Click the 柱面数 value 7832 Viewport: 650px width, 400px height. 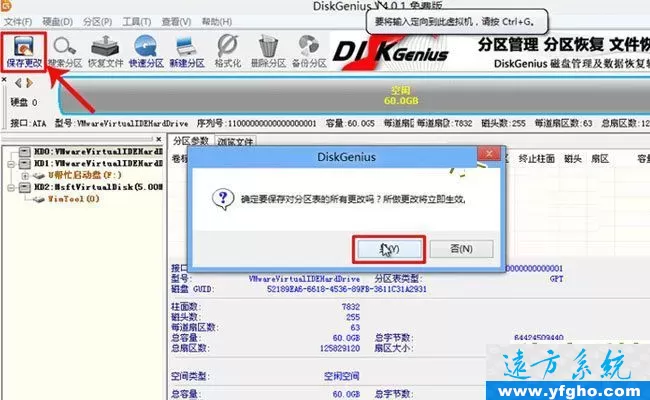[351, 307]
